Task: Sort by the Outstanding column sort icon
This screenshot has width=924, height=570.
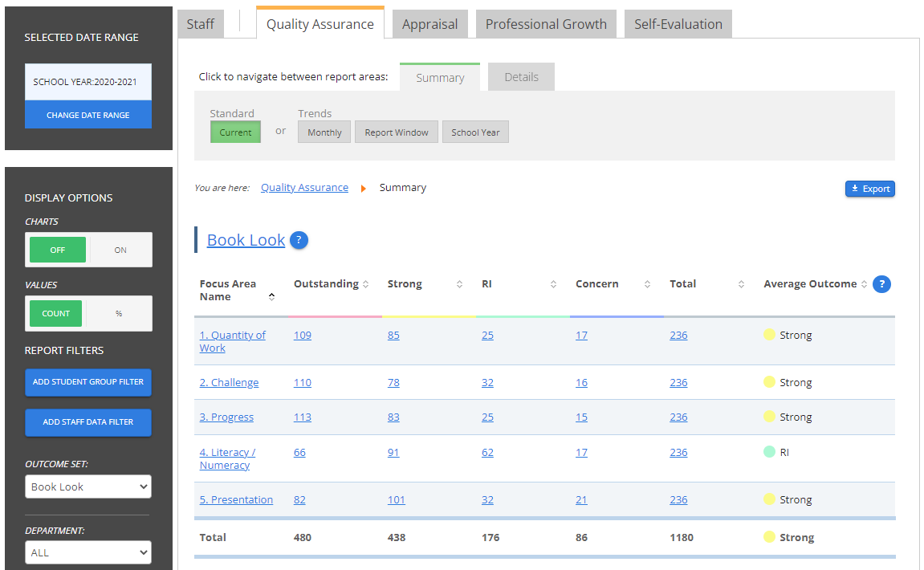Action: 366,284
